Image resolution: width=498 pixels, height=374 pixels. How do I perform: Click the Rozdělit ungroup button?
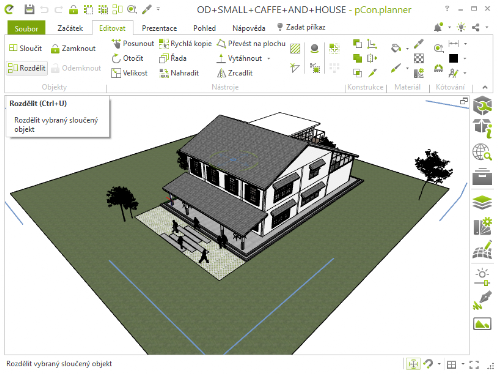pyautogui.click(x=27, y=68)
